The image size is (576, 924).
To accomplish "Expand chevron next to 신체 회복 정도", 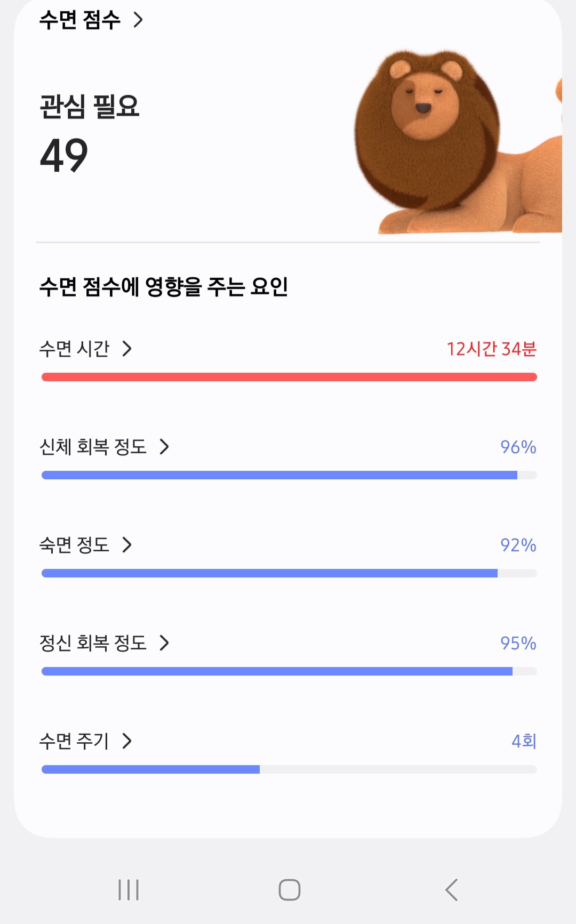I will [x=164, y=447].
